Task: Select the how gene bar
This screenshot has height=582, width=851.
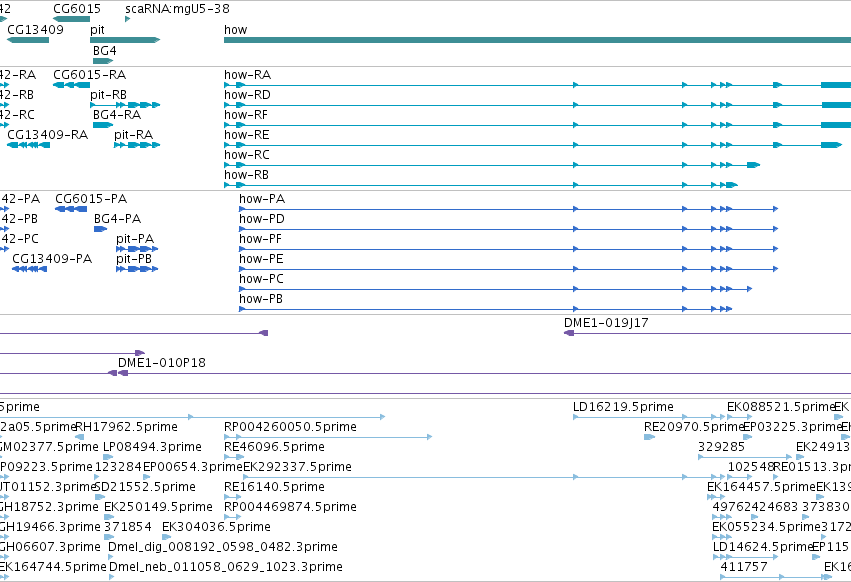Action: (537, 40)
